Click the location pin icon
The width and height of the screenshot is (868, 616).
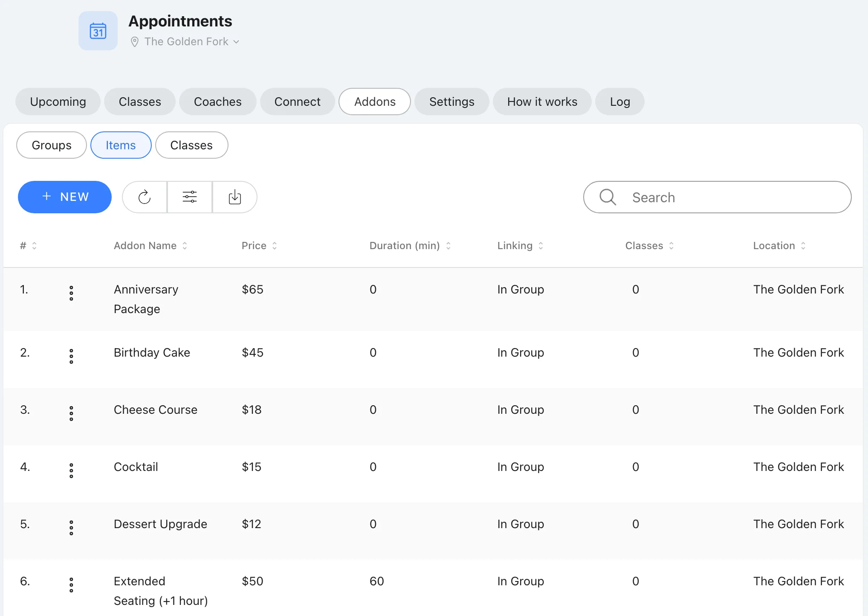pos(134,42)
